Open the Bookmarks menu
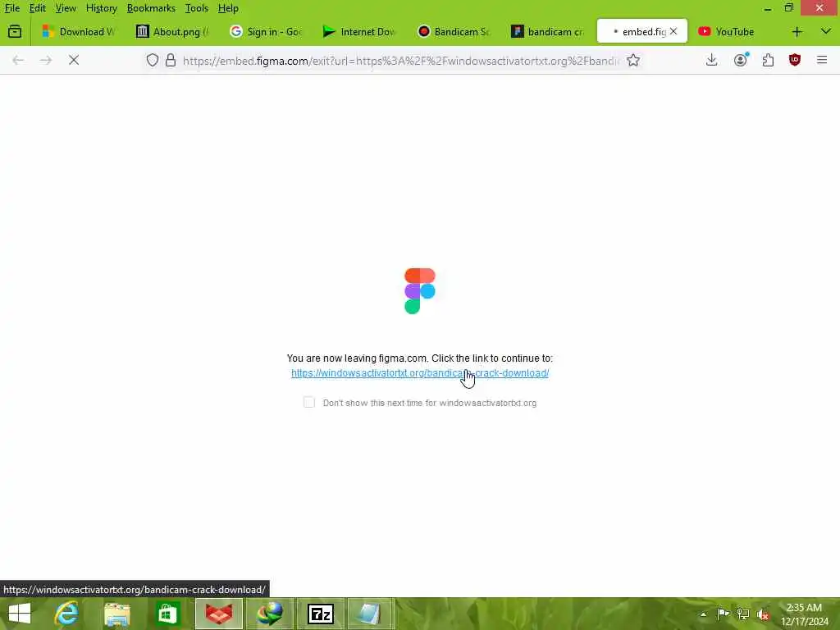Viewport: 840px width, 630px height. (x=151, y=8)
